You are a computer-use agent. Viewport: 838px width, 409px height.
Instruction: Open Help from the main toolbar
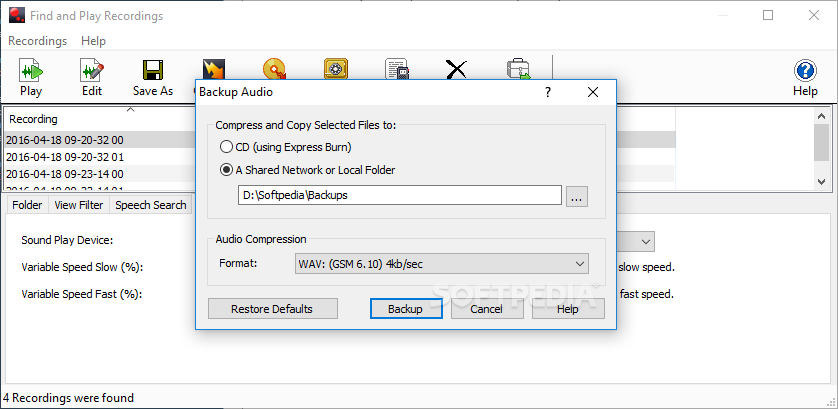805,78
